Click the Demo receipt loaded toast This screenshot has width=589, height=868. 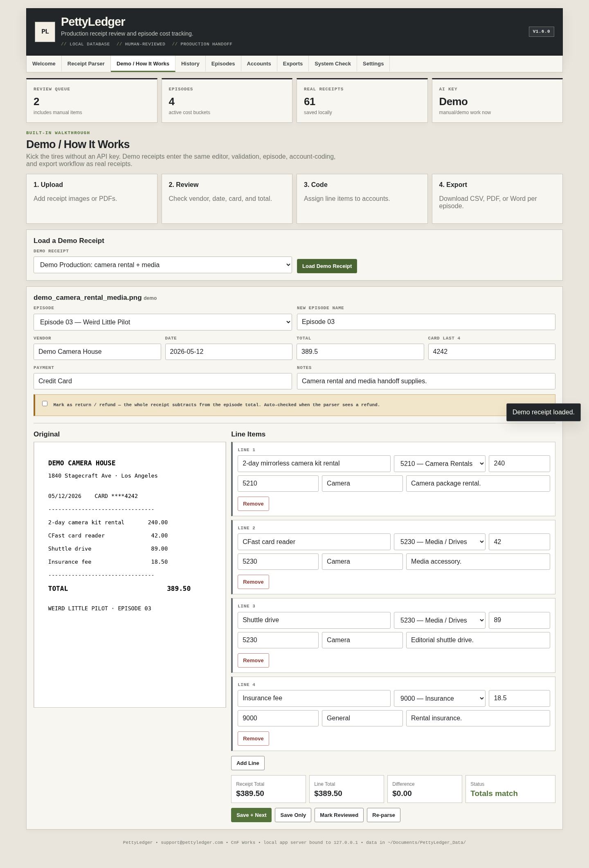click(544, 412)
